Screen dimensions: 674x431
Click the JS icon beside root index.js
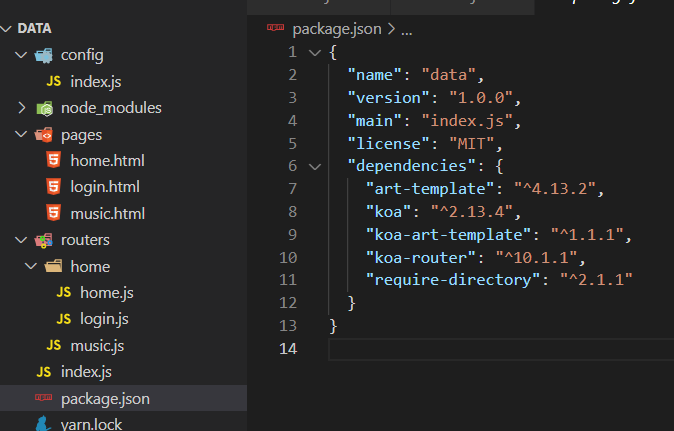[x=44, y=372]
